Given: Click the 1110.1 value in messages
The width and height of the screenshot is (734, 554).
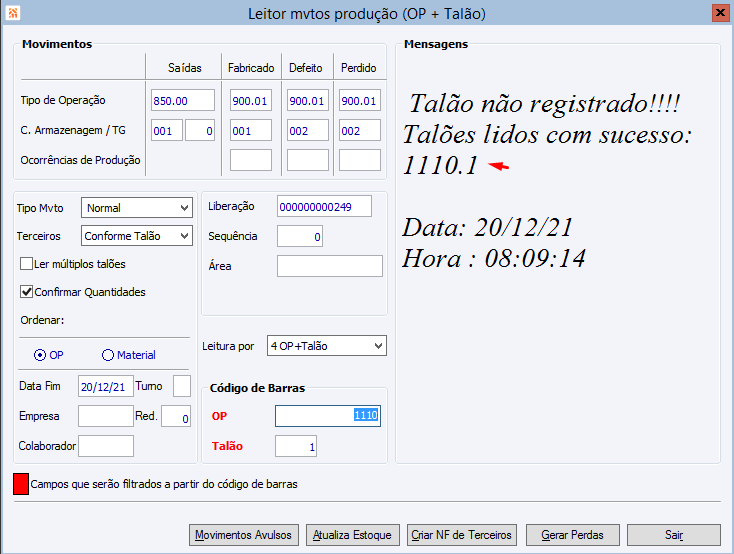Looking at the screenshot, I should pos(440,165).
